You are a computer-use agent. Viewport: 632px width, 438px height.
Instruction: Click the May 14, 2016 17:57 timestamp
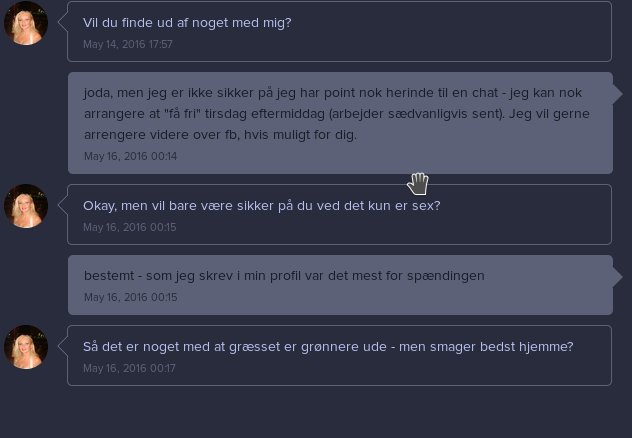click(128, 44)
